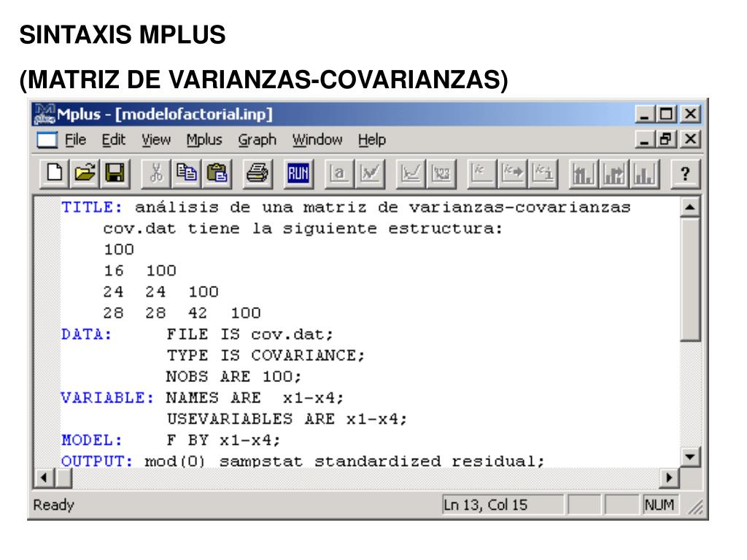This screenshot has height=560, width=747.
Task: Click 'NAMES ARE x1-x4;' text
Action: (x=255, y=397)
